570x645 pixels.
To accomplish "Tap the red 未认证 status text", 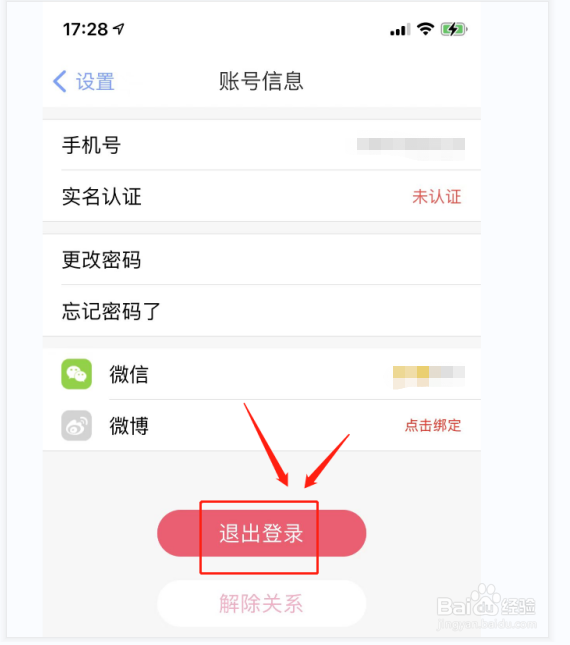I will point(437,197).
